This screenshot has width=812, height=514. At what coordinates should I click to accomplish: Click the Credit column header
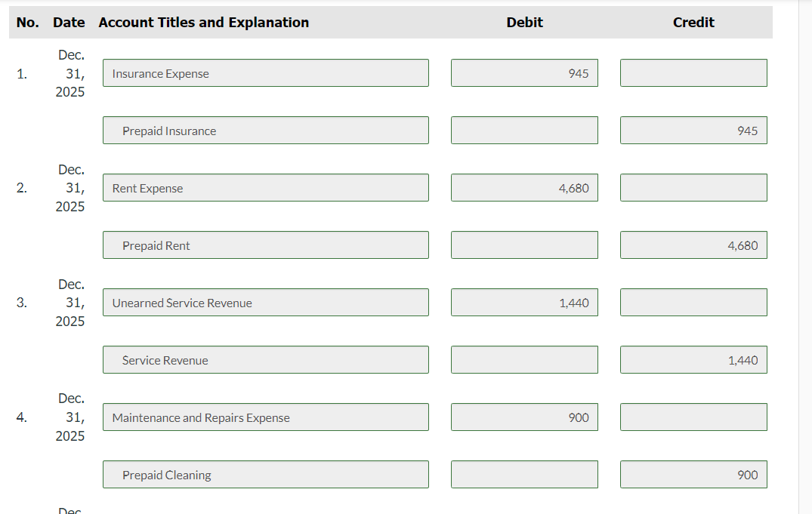pos(694,22)
